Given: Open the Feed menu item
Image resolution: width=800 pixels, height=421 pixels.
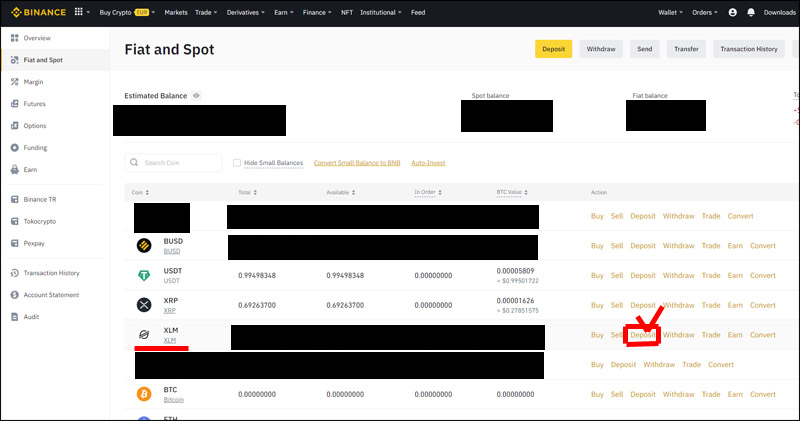Looking at the screenshot, I should (418, 12).
